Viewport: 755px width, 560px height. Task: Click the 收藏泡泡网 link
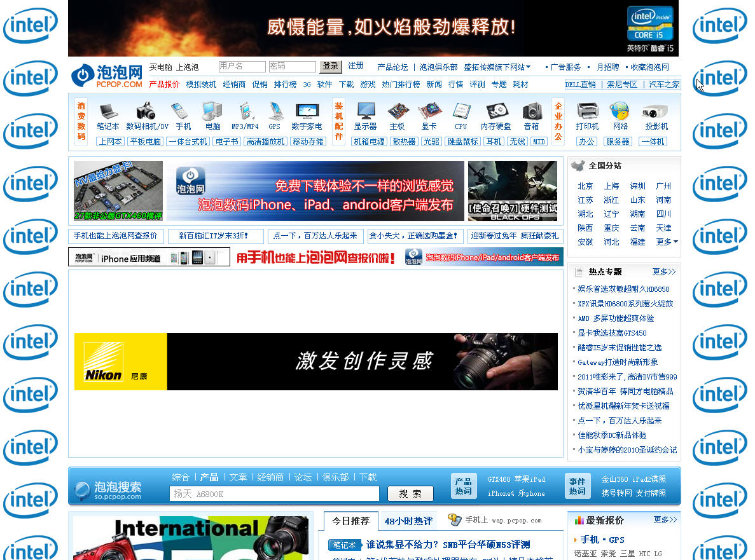[649, 67]
